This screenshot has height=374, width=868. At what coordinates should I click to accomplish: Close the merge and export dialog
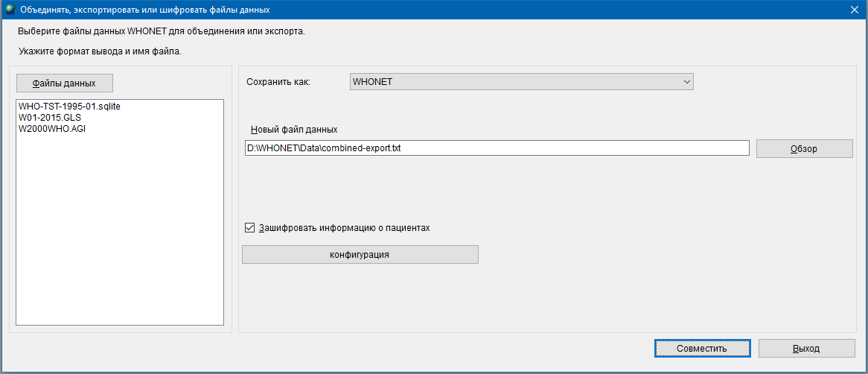click(855, 10)
